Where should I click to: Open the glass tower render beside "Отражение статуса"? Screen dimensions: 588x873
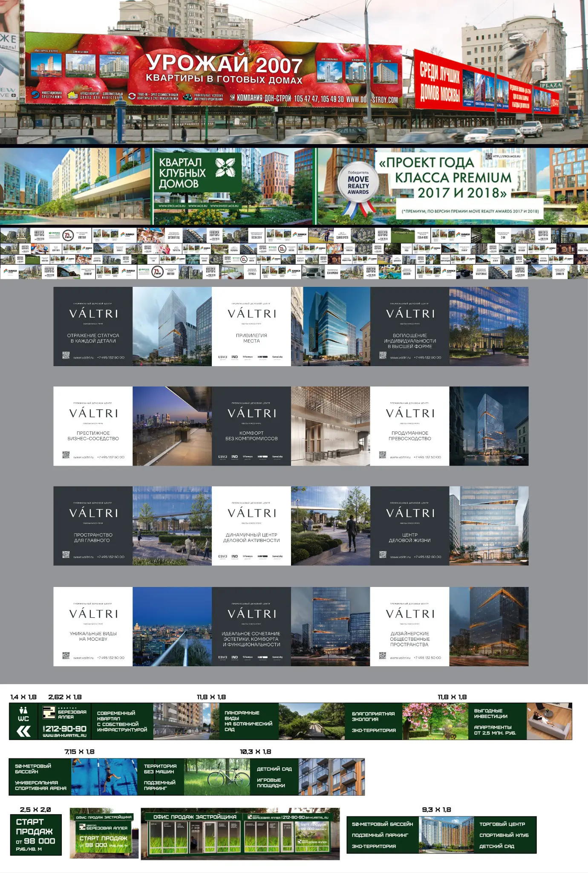(x=172, y=327)
